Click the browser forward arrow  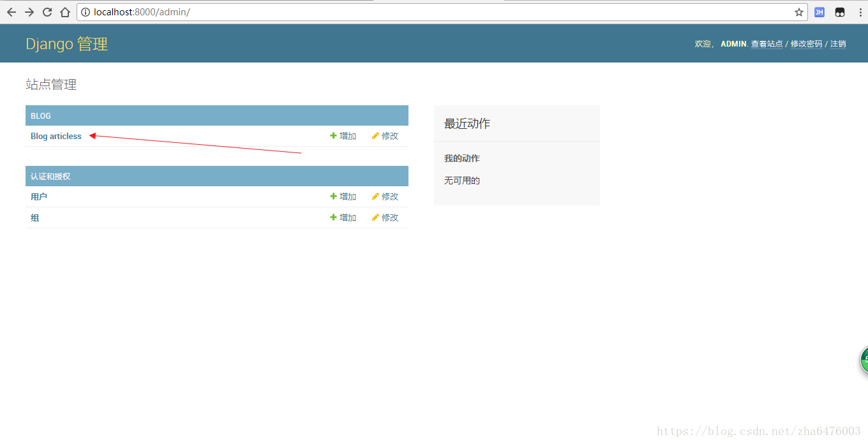coord(29,12)
